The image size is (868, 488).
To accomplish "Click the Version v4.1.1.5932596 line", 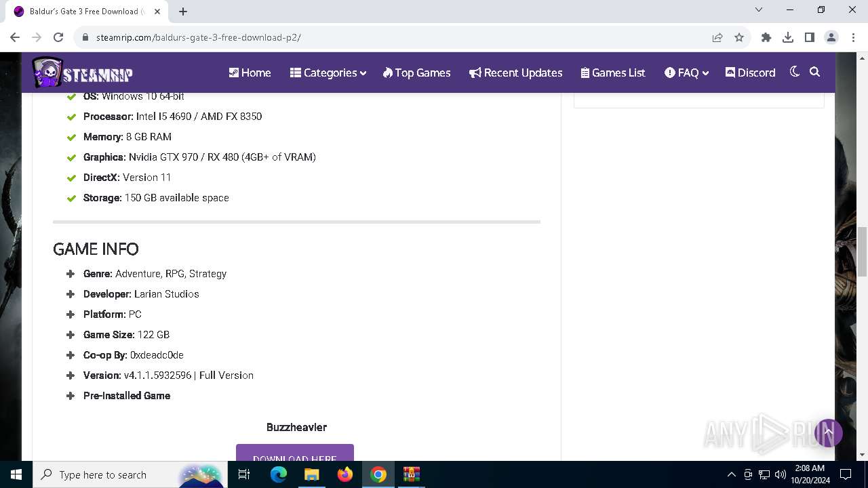I will (x=168, y=375).
